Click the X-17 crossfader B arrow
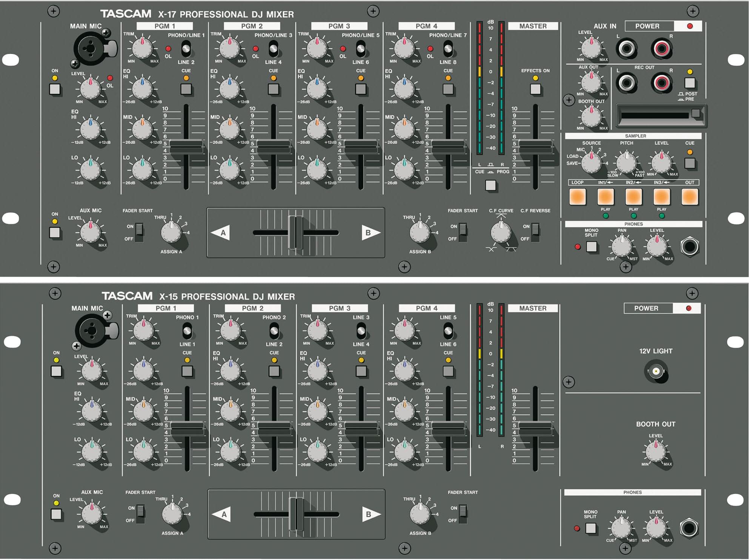Screen dimensions: 750x560 370,232
